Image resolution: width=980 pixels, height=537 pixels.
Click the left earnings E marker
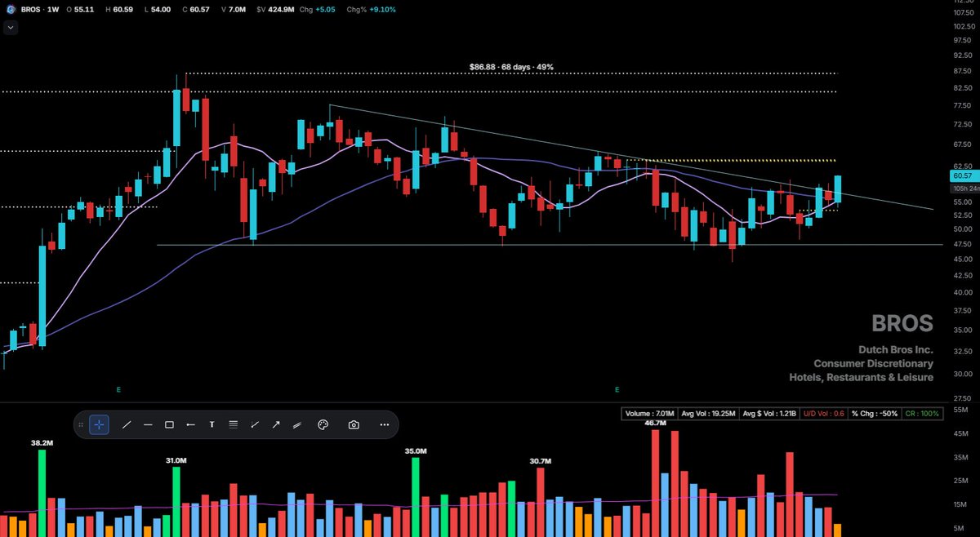pyautogui.click(x=118, y=390)
